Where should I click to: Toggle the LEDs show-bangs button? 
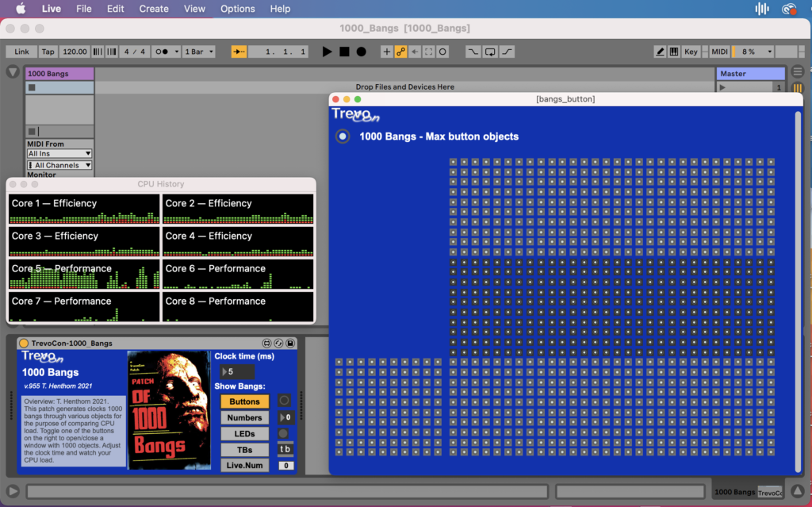point(244,433)
